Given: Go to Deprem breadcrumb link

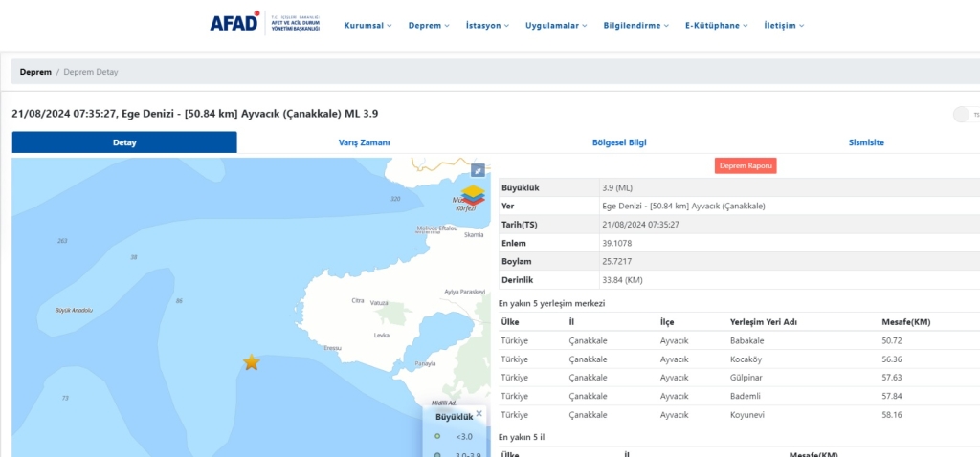Looking at the screenshot, I should [x=35, y=72].
